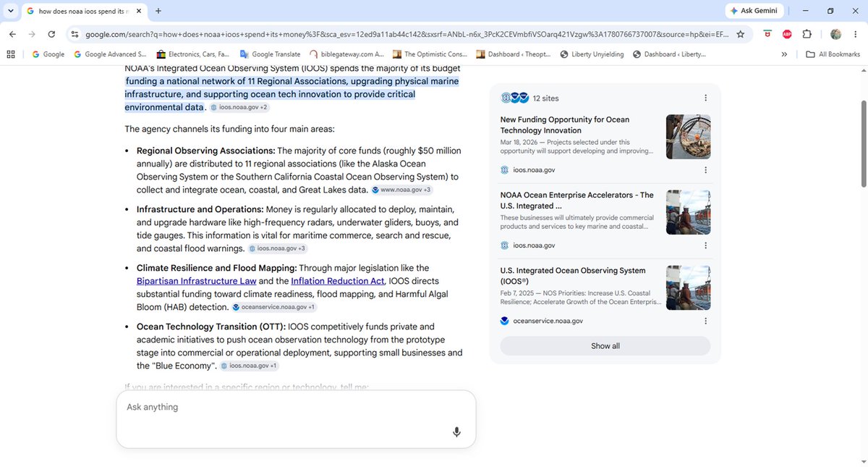The image size is (868, 467).
Task: Click 'Regional Observing Associations:' heading
Action: coord(205,151)
